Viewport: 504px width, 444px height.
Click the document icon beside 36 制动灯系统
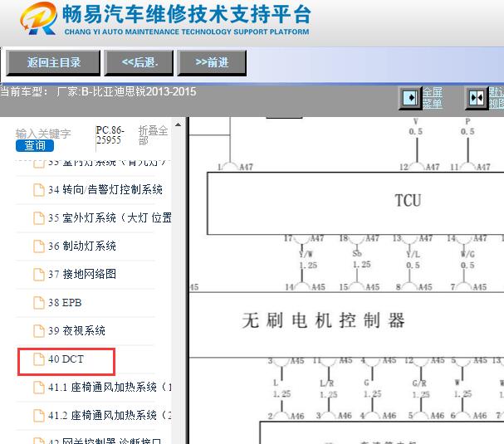(x=39, y=246)
